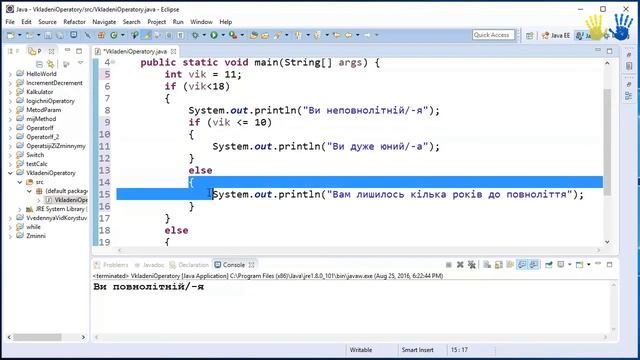
Task: Collapse the VkladeniOperatory project node
Action: click(x=10, y=173)
